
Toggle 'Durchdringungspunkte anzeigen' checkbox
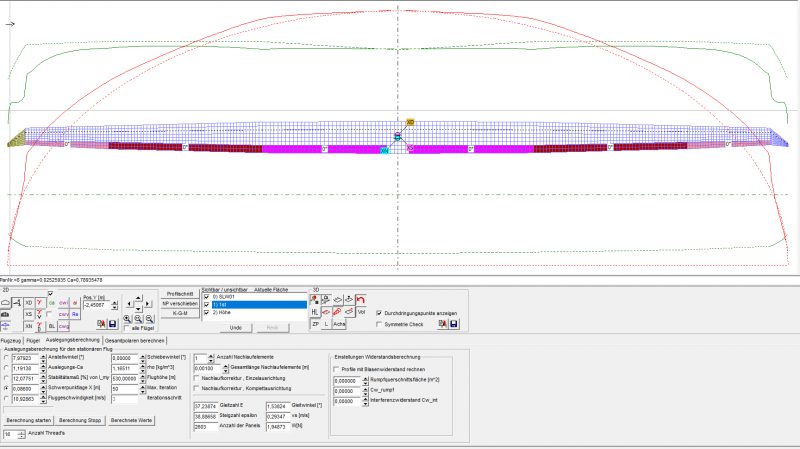[378, 312]
